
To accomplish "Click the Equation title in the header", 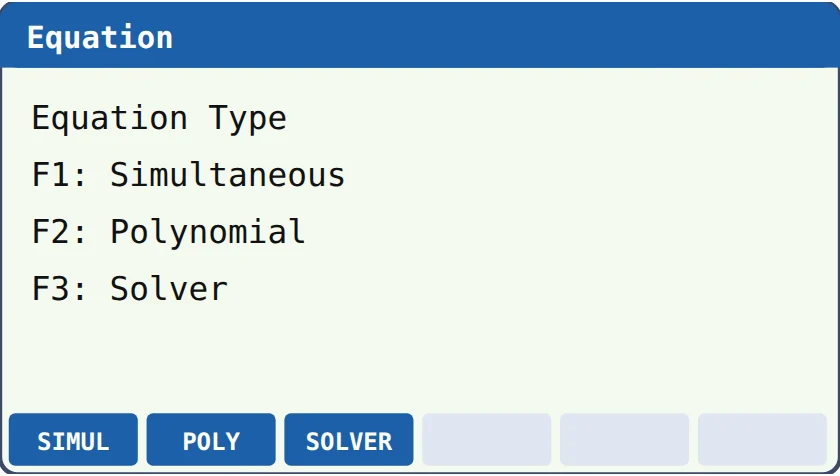I will (x=100, y=38).
